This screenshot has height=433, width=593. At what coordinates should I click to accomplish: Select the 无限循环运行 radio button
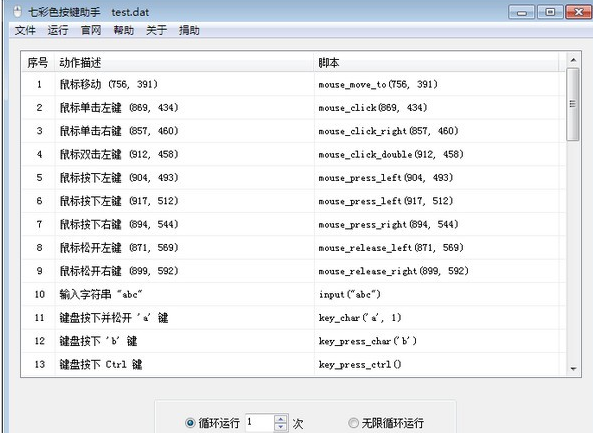[x=353, y=423]
